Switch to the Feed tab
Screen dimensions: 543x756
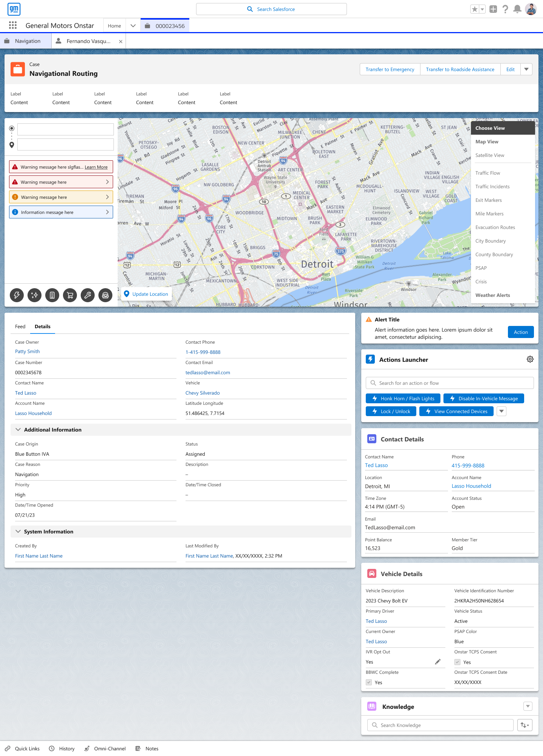20,326
